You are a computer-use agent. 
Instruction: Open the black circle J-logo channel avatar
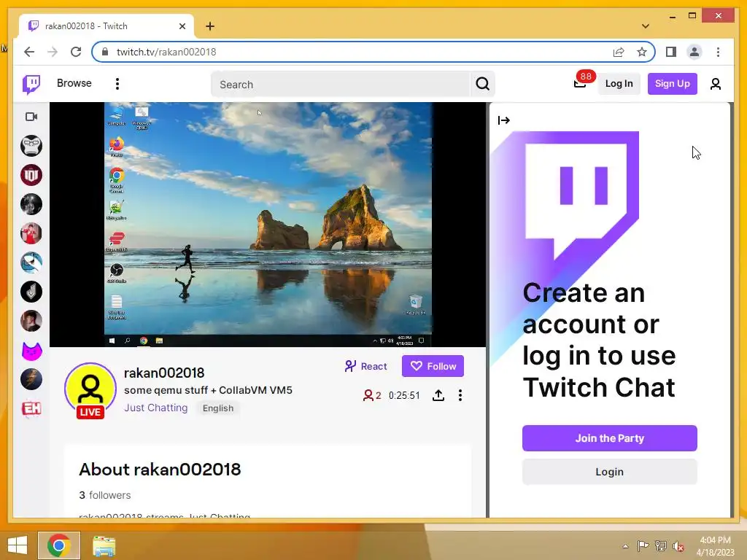coord(31,292)
